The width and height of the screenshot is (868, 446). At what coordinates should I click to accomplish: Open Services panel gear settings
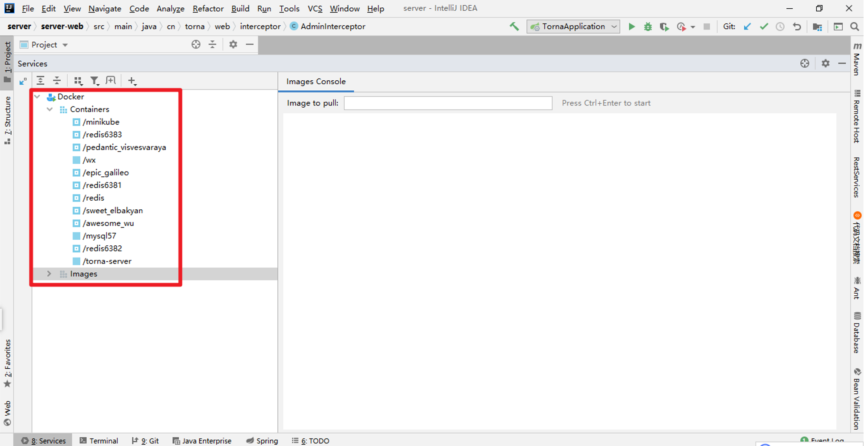pyautogui.click(x=825, y=63)
